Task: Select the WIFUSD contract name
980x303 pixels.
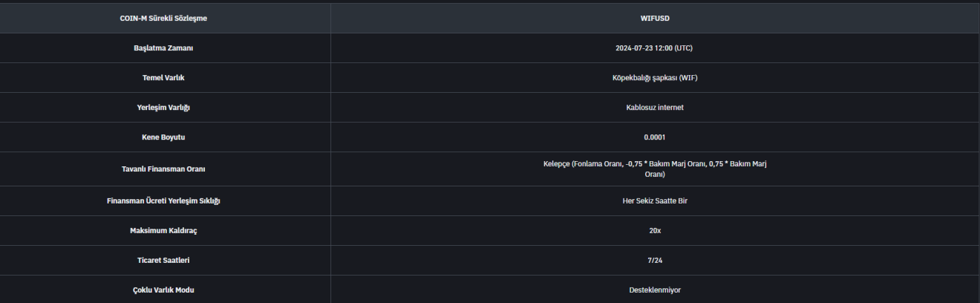Action: coord(654,19)
